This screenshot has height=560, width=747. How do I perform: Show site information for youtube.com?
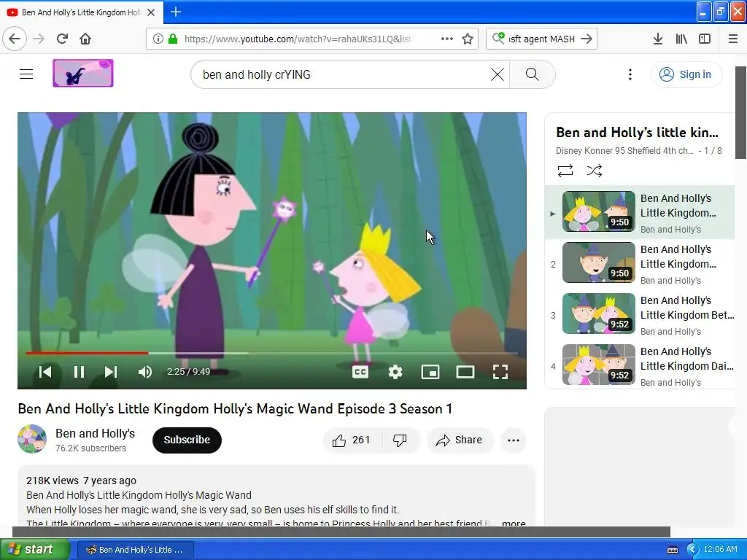pos(158,39)
